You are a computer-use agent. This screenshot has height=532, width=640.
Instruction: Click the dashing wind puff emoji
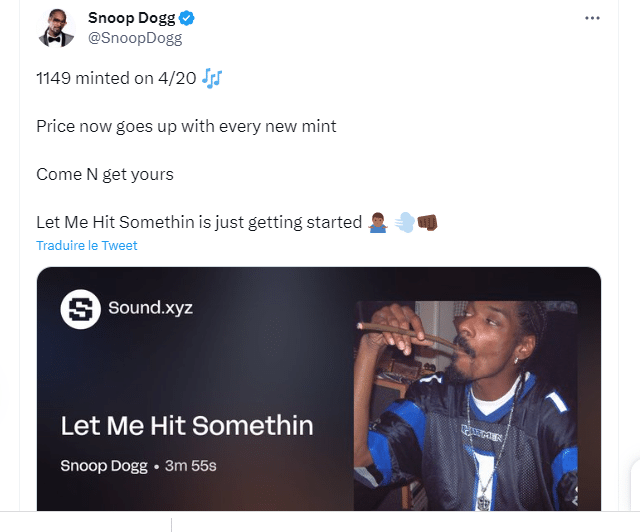tap(404, 223)
